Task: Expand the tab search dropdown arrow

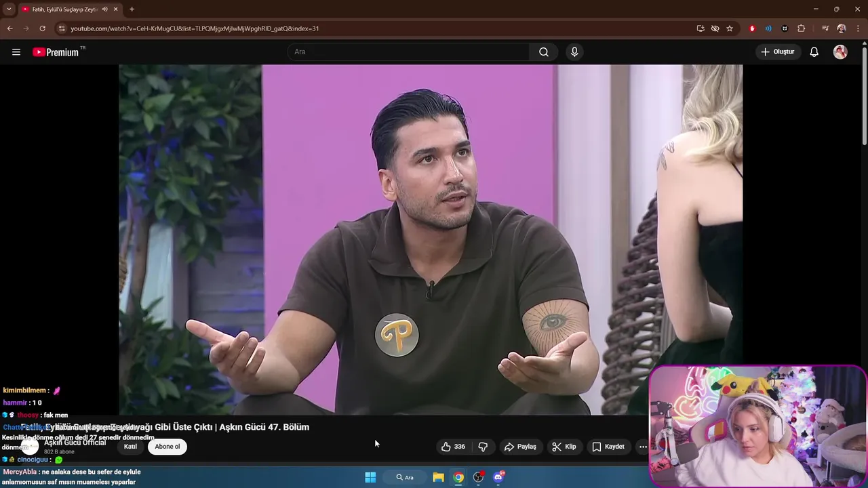Action: pyautogui.click(x=9, y=9)
